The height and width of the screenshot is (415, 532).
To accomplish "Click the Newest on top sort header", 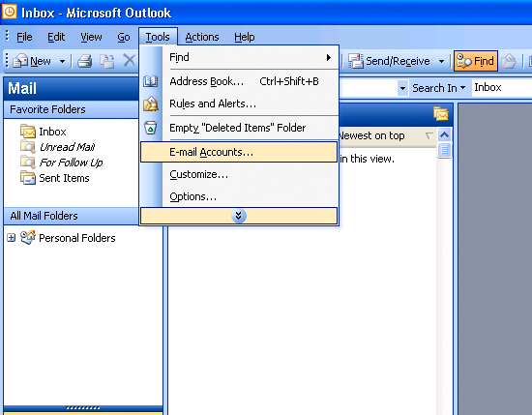I will (x=371, y=135).
